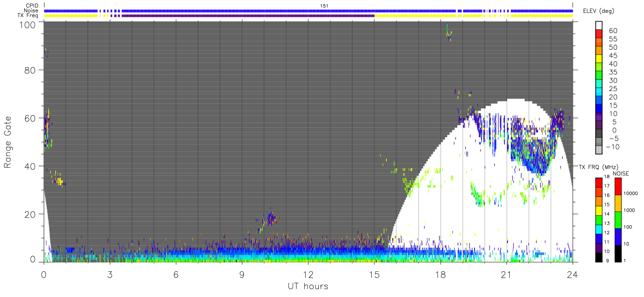
Task: Pick the red swatch on ELEV colorbar
Action: point(599,34)
